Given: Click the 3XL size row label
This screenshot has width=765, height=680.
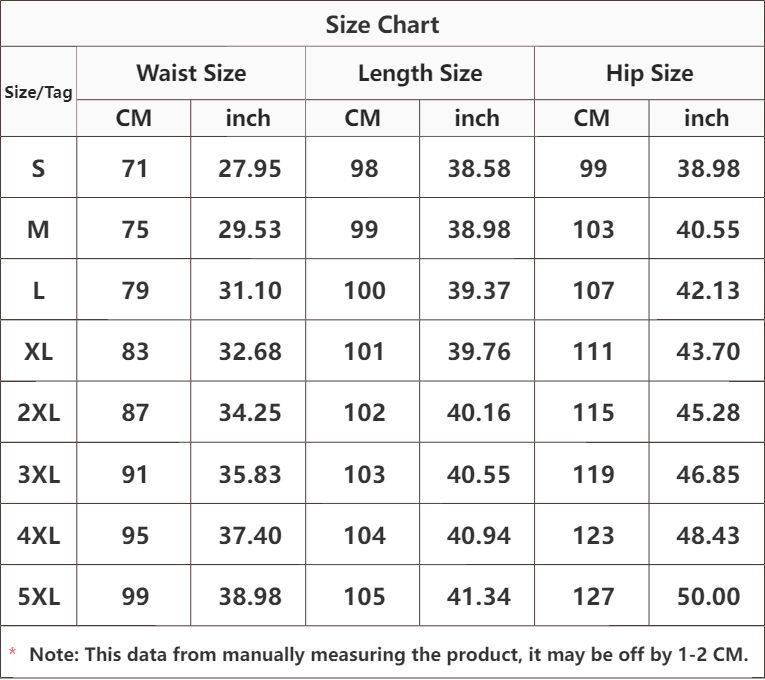Looking at the screenshot, I should point(38,474).
